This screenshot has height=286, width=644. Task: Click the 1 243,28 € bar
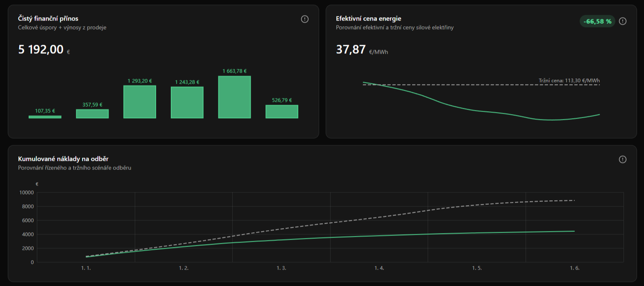(x=187, y=103)
